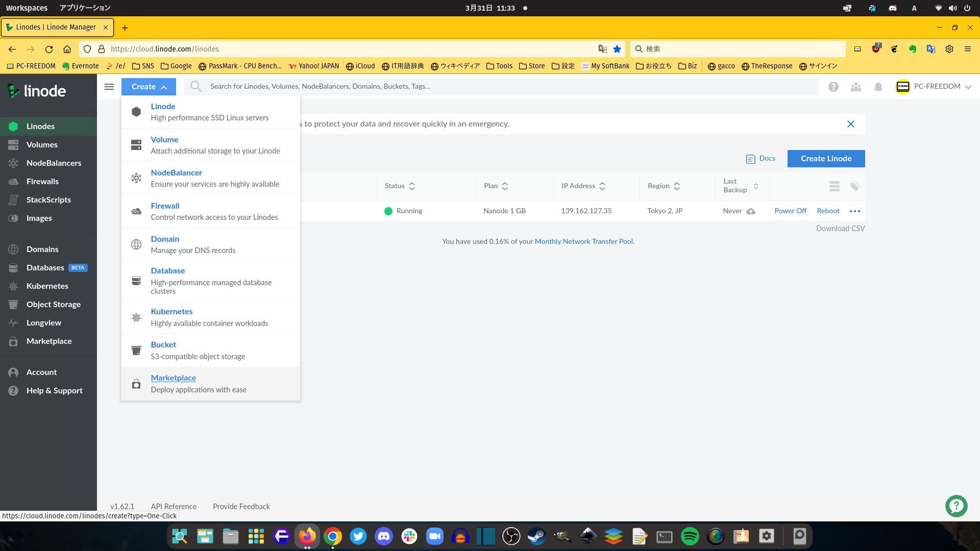Open the Linode community icon
Screen dimensions: 980x551
[x=856, y=87]
